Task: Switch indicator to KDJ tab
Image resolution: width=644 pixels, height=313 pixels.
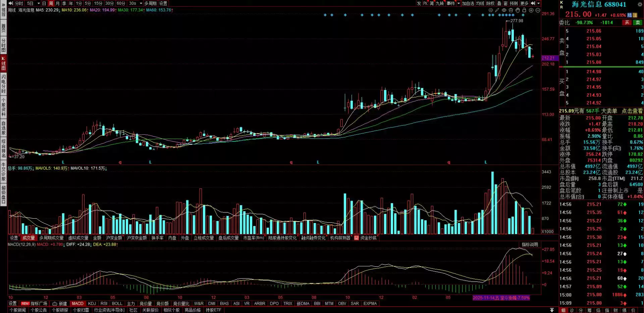Action: click(x=92, y=303)
